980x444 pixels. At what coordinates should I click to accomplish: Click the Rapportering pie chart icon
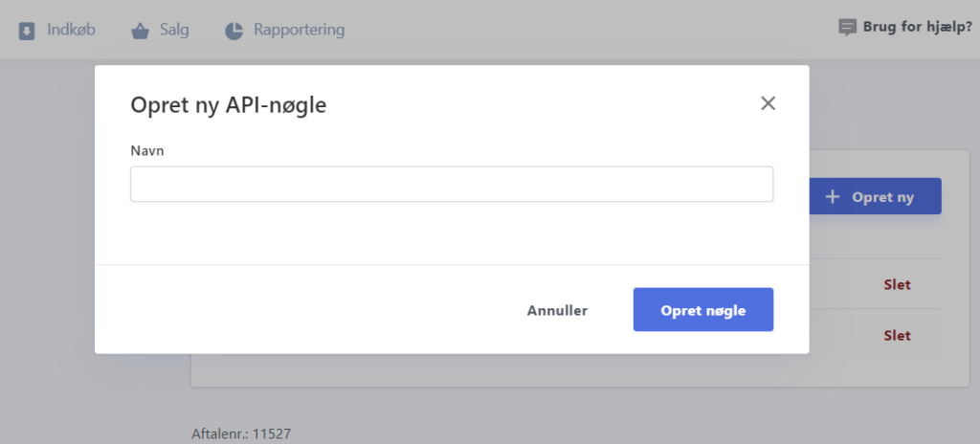[234, 31]
